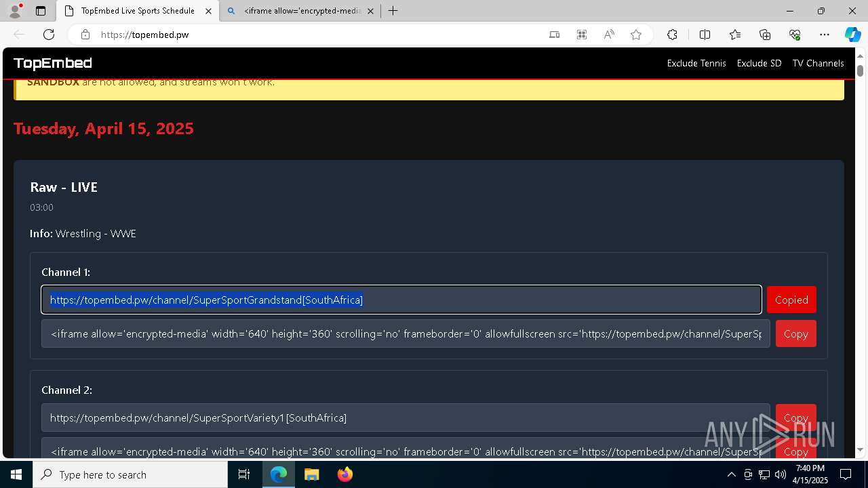This screenshot has height=488, width=868.
Task: Copy the Channel 1 iframe code
Action: (x=795, y=333)
